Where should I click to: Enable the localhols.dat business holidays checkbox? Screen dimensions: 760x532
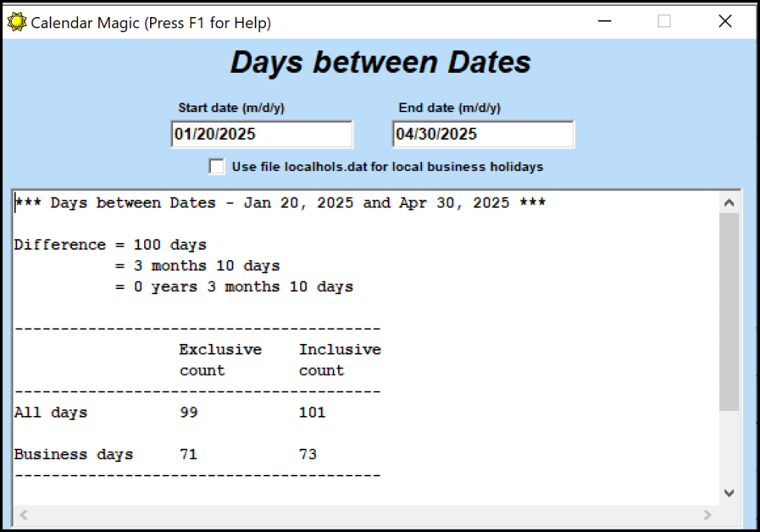pyautogui.click(x=217, y=166)
